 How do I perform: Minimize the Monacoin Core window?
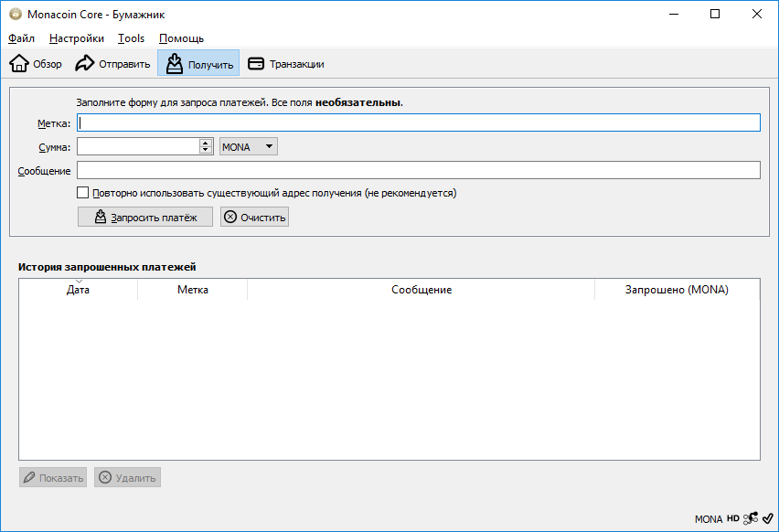pyautogui.click(x=674, y=14)
